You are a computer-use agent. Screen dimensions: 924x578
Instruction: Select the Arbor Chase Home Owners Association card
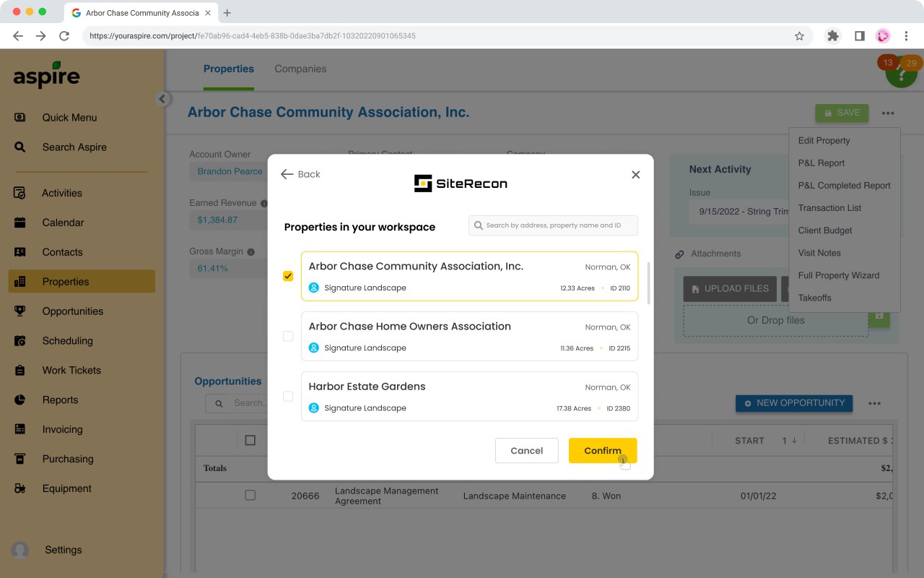tap(469, 336)
